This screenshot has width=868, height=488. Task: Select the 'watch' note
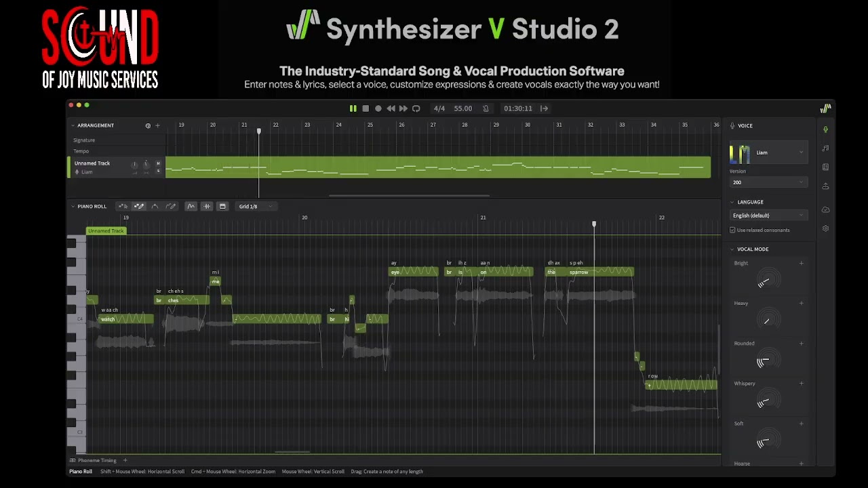tap(126, 319)
